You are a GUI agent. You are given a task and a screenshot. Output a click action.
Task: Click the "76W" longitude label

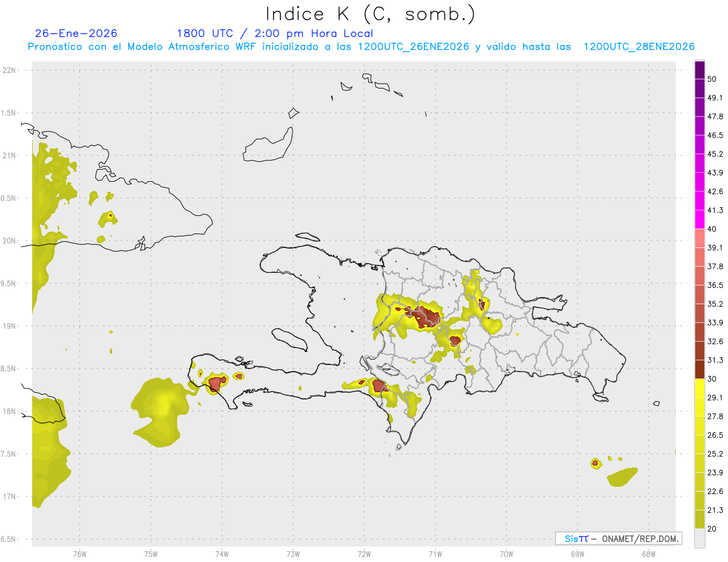(79, 554)
